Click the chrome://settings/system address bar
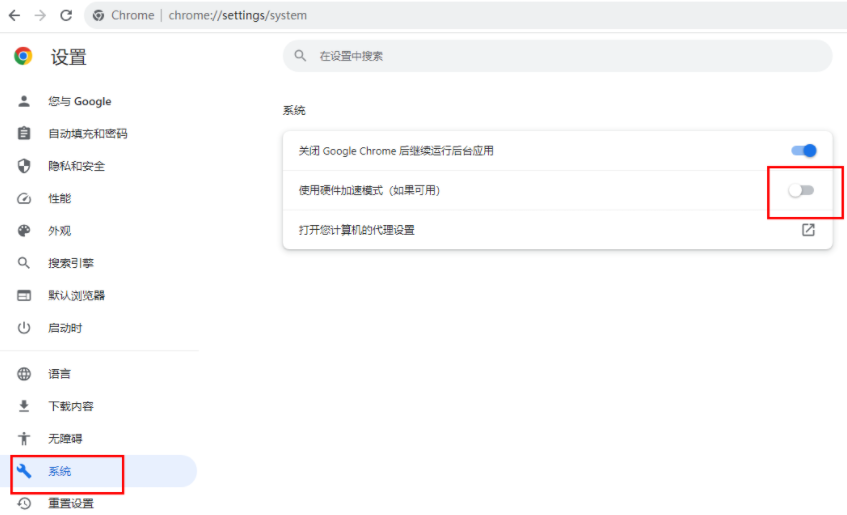 (466, 15)
